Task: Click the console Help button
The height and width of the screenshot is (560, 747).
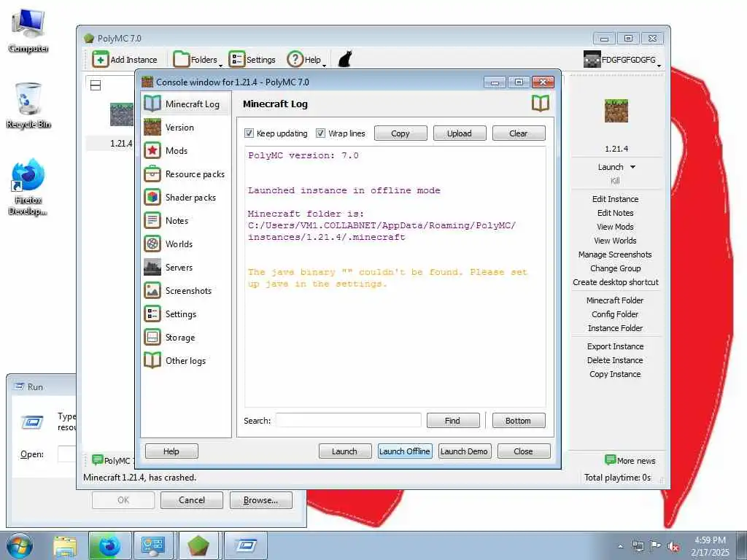Action: [171, 451]
